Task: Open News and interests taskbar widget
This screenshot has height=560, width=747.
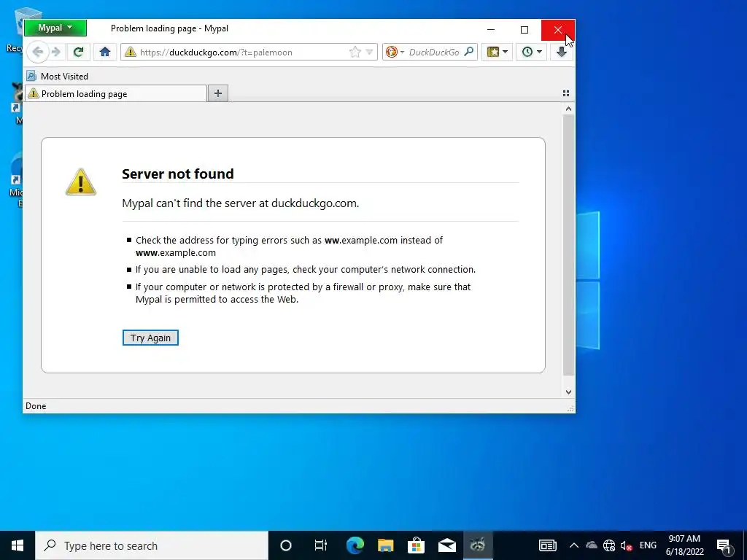Action: [x=547, y=545]
